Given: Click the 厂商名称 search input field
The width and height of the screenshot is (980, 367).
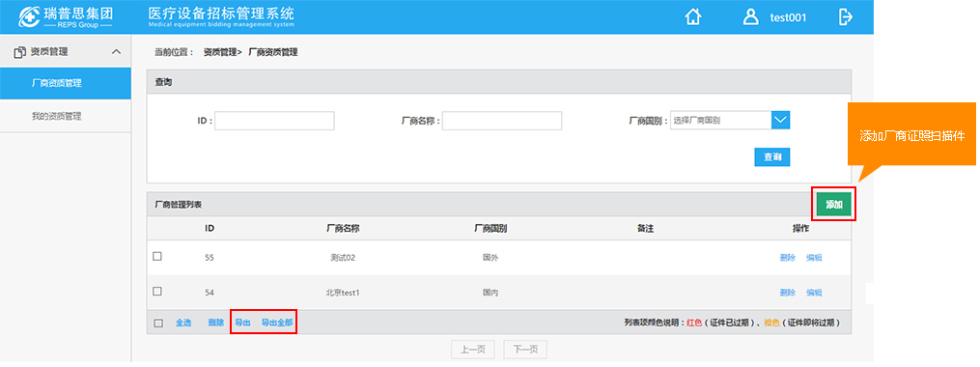Looking at the screenshot, I should click(x=502, y=121).
